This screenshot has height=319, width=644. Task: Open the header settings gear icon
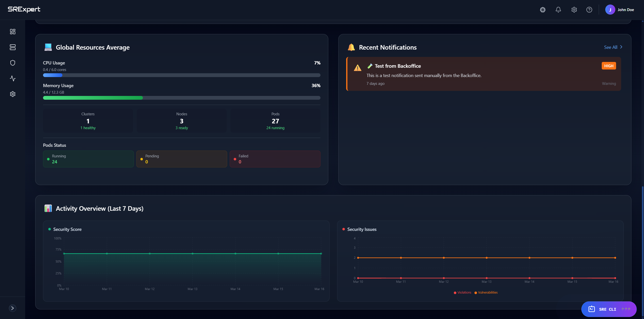(x=574, y=10)
